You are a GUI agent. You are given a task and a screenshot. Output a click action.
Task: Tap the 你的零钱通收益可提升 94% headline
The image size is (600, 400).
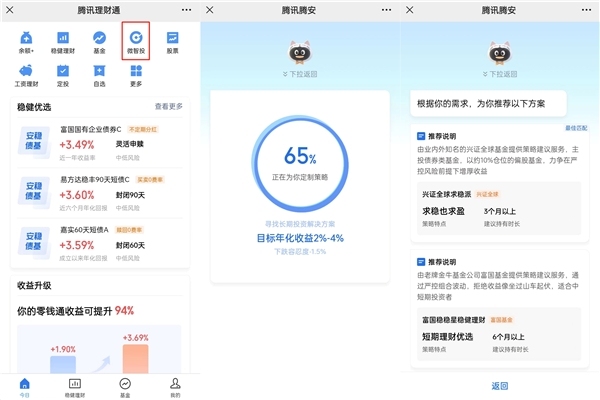(75, 311)
